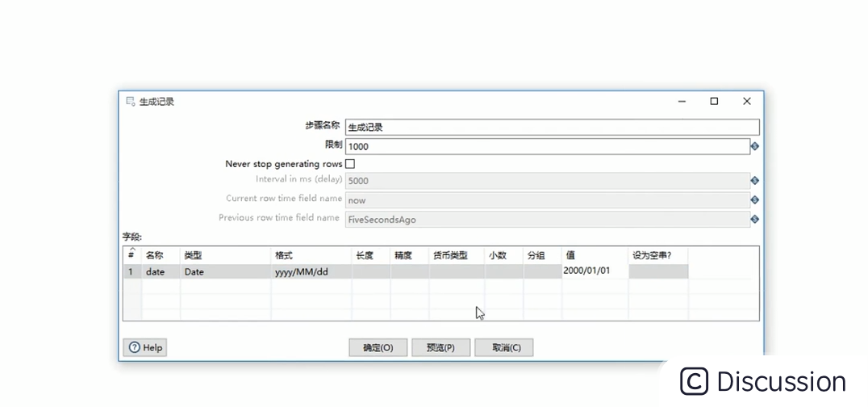Select row number 1 cell
The height and width of the screenshot is (407, 868).
click(132, 271)
